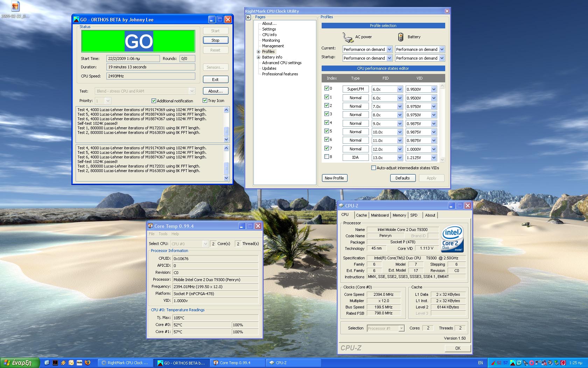Screen dimensions: 588x368
Task: Click the red antivirus tray icon
Action: (563, 363)
